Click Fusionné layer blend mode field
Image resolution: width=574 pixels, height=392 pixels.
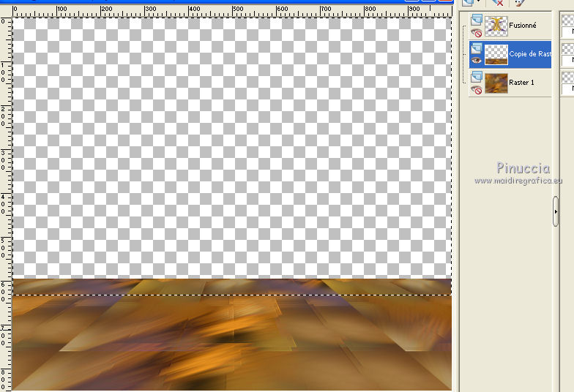click(568, 32)
